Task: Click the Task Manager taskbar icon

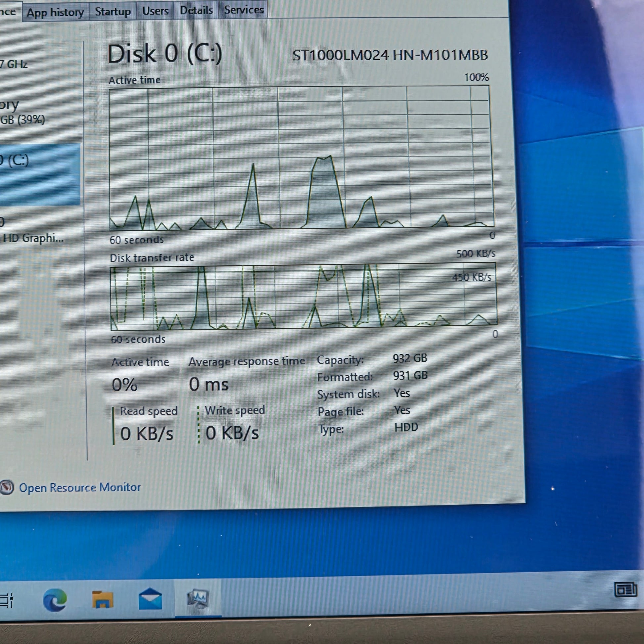Action: 198,599
